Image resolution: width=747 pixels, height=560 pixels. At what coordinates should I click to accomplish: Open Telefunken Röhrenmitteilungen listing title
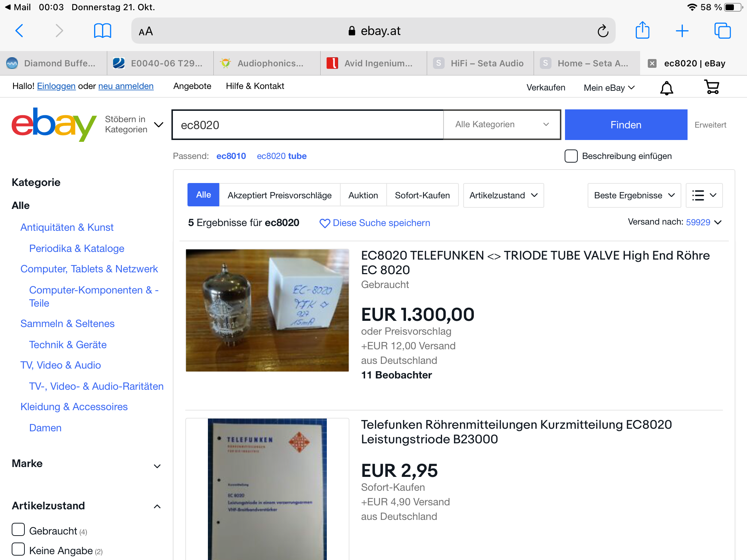(x=516, y=432)
